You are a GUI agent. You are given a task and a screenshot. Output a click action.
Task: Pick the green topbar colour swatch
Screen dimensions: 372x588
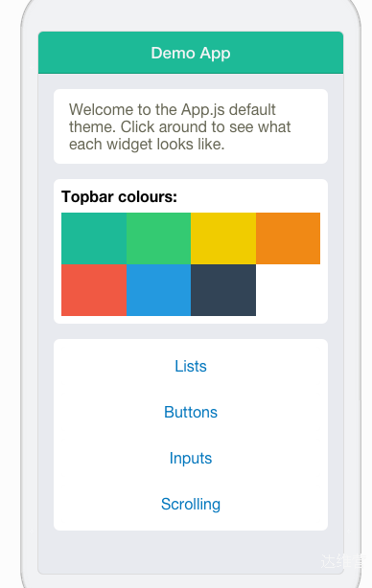(x=158, y=238)
